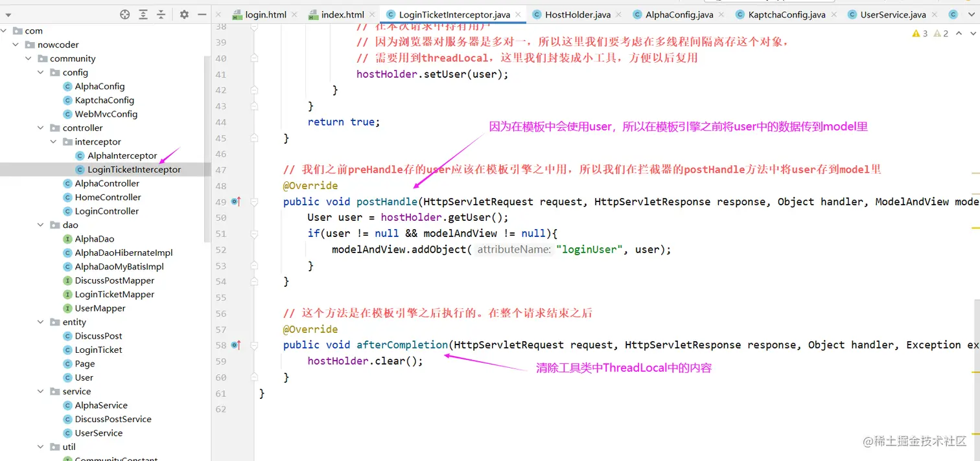Collapse the com package node
The height and width of the screenshot is (461, 980).
tap(4, 30)
